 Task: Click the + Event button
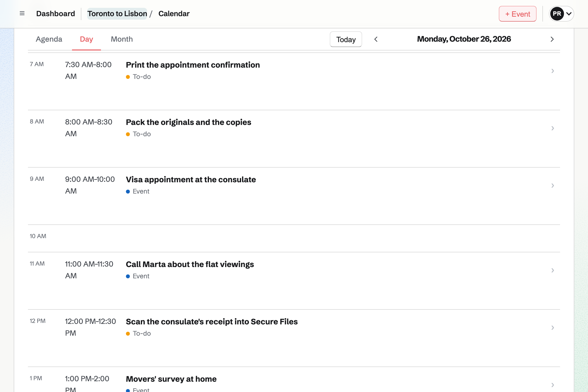[x=517, y=14]
